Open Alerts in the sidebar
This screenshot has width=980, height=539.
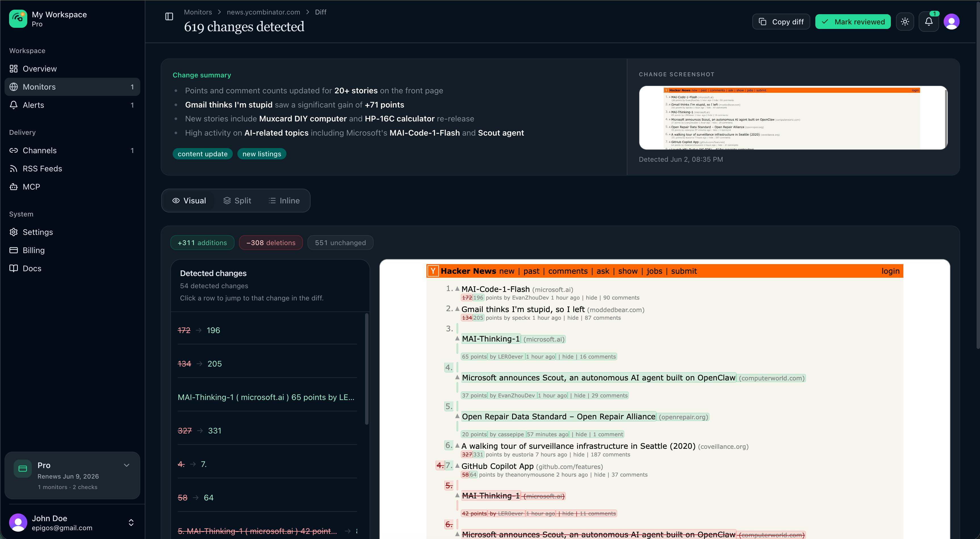[x=72, y=105]
